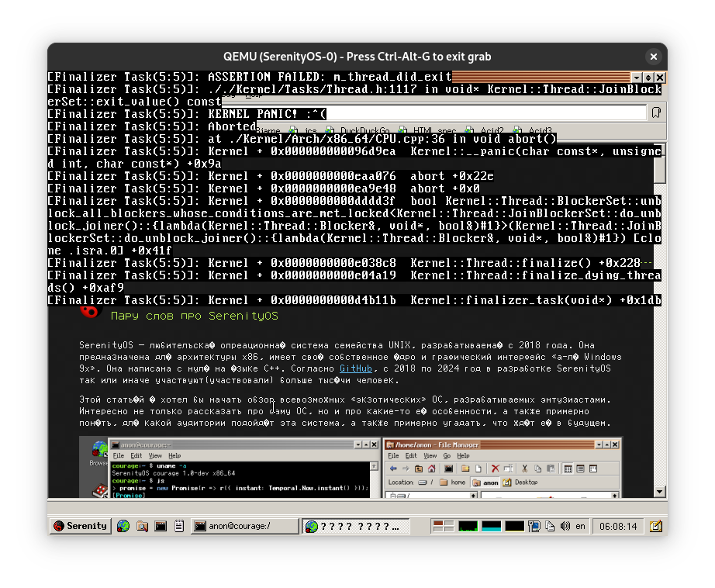Open calendar from the 06:08:14 clock
This screenshot has height=588, width=715.
pos(618,526)
